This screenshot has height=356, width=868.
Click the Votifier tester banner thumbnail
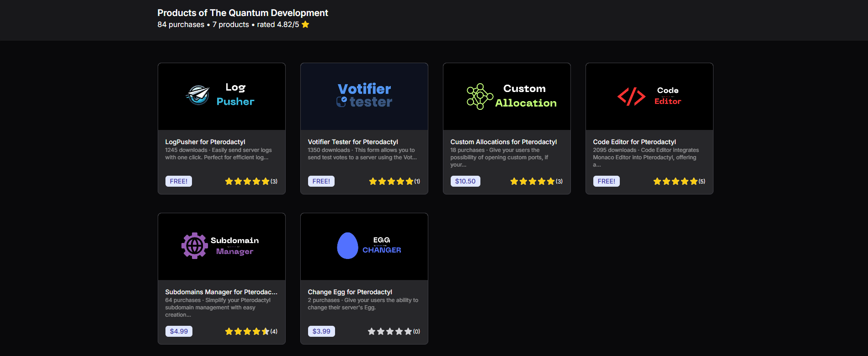pos(364,97)
